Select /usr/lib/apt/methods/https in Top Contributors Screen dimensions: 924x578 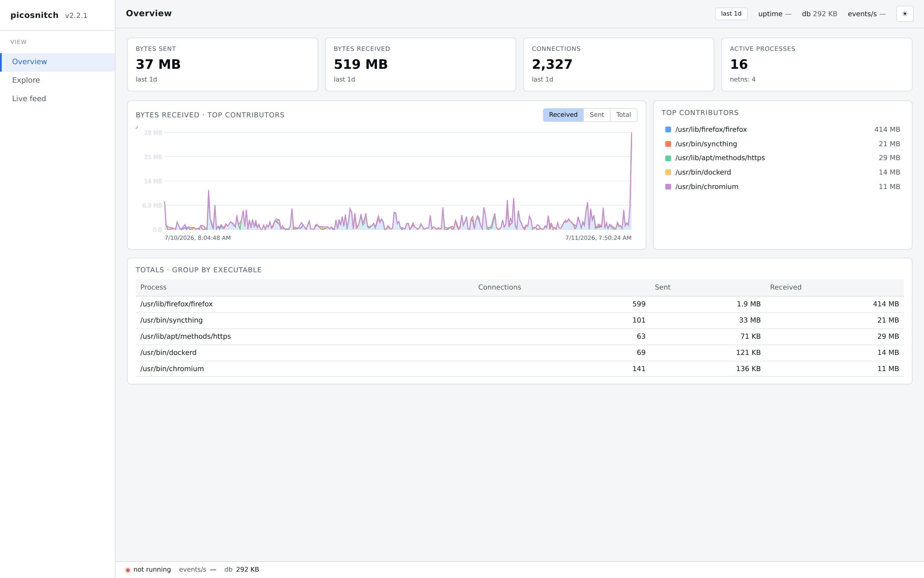click(782, 158)
